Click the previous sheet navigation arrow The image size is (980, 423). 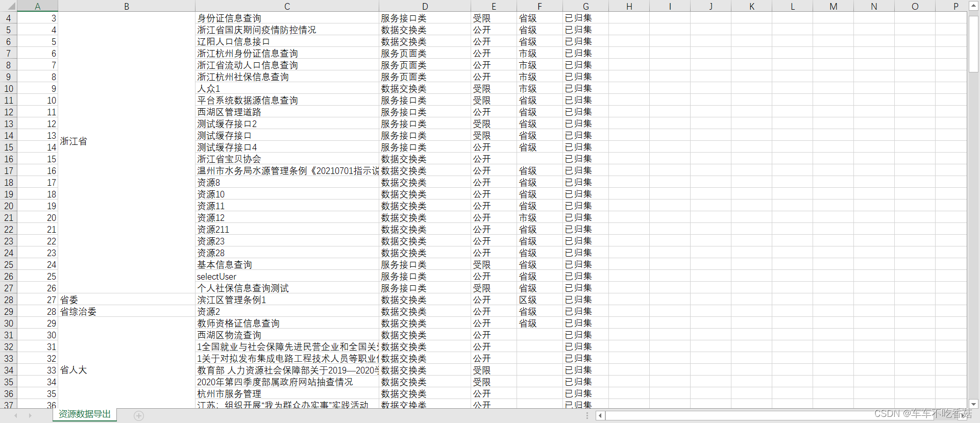[x=16, y=416]
